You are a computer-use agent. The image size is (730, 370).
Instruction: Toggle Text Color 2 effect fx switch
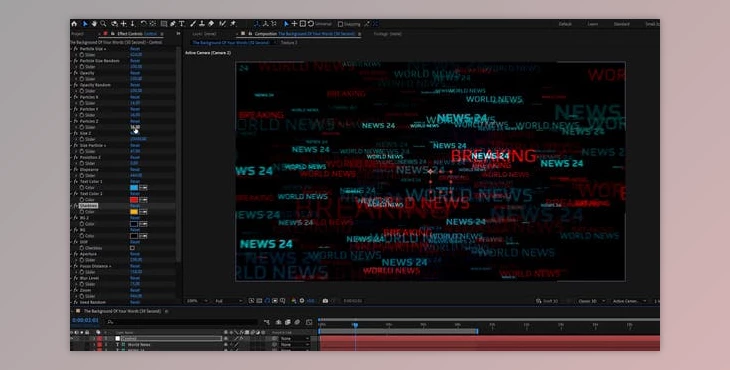coord(76,194)
